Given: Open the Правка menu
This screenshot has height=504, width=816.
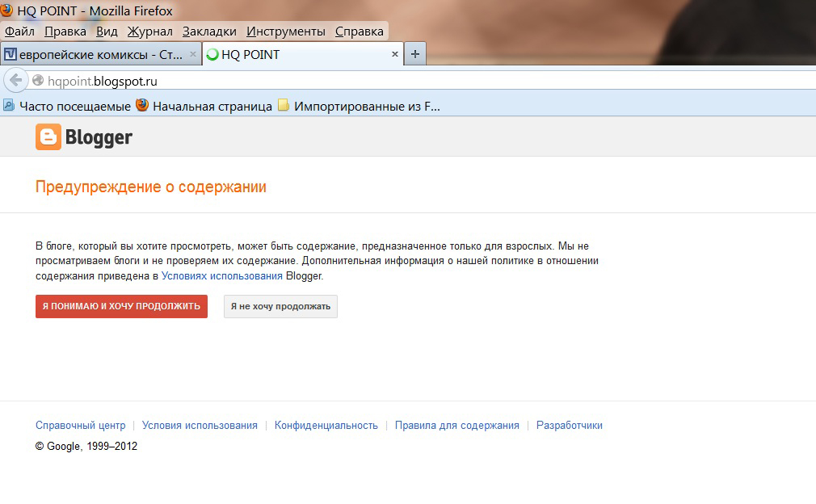Looking at the screenshot, I should [x=65, y=31].
